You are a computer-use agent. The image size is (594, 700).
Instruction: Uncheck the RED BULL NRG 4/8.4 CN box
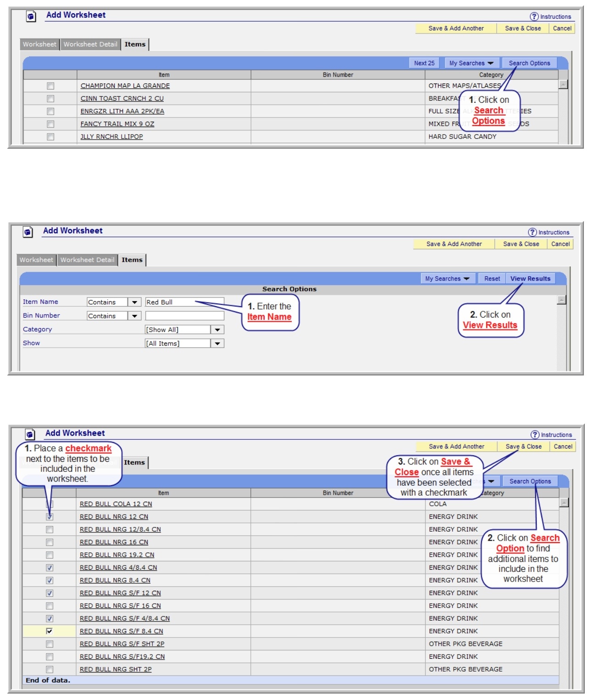50,568
